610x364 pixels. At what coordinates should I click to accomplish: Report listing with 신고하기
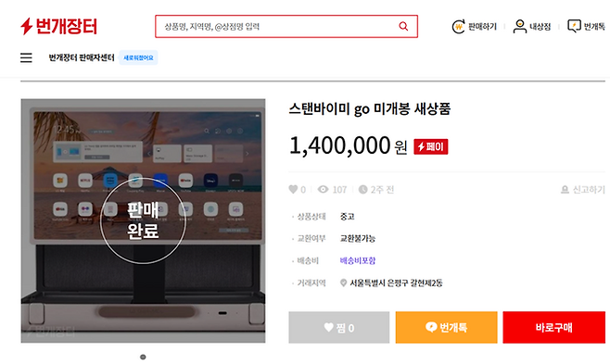coord(583,190)
